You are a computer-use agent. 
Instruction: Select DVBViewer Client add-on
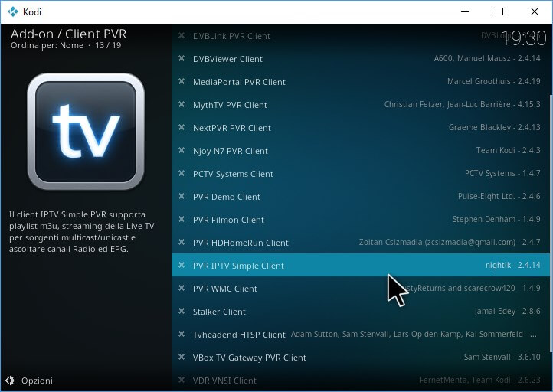pos(361,58)
